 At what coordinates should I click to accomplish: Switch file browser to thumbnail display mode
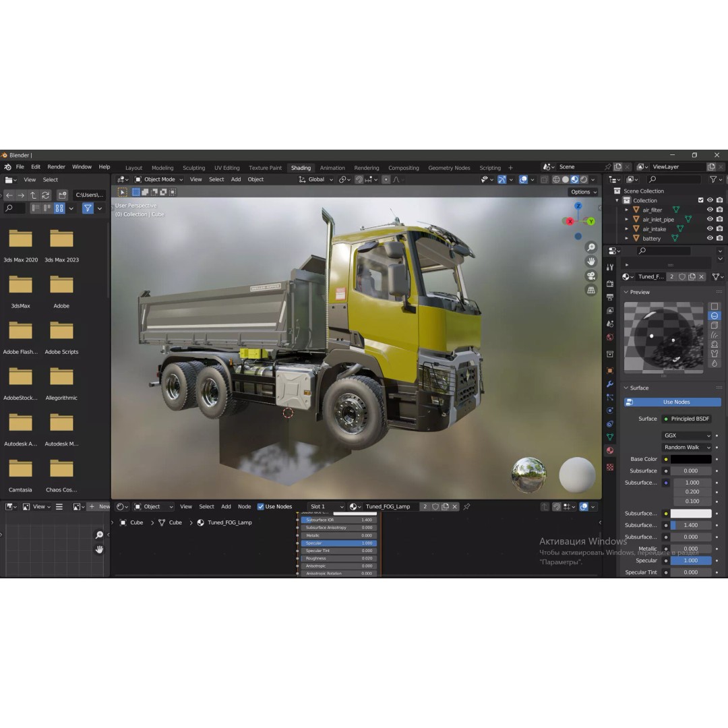click(x=59, y=208)
